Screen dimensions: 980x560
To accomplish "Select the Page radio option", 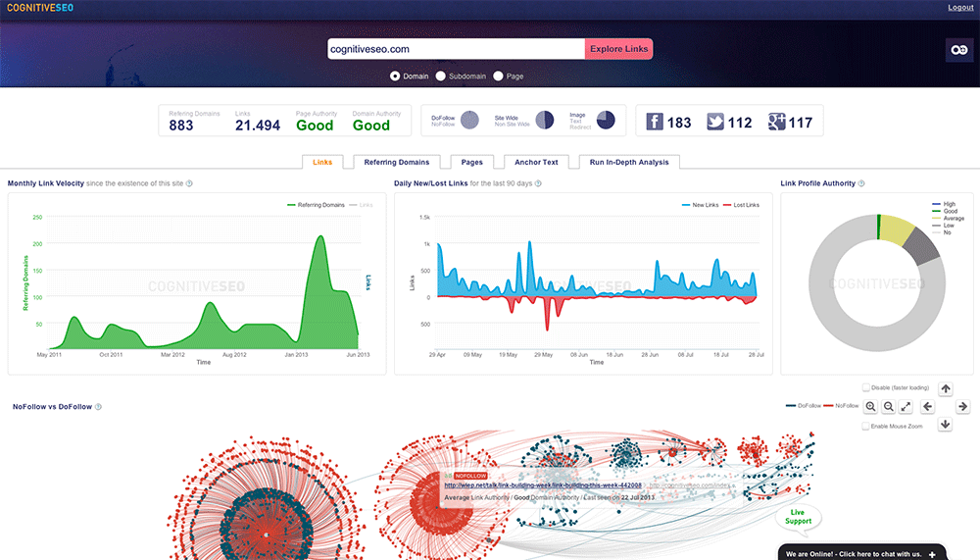I will point(498,76).
